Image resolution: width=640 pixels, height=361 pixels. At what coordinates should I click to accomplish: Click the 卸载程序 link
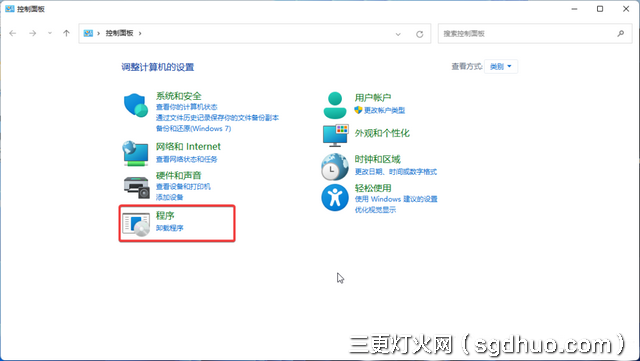[x=169, y=228]
